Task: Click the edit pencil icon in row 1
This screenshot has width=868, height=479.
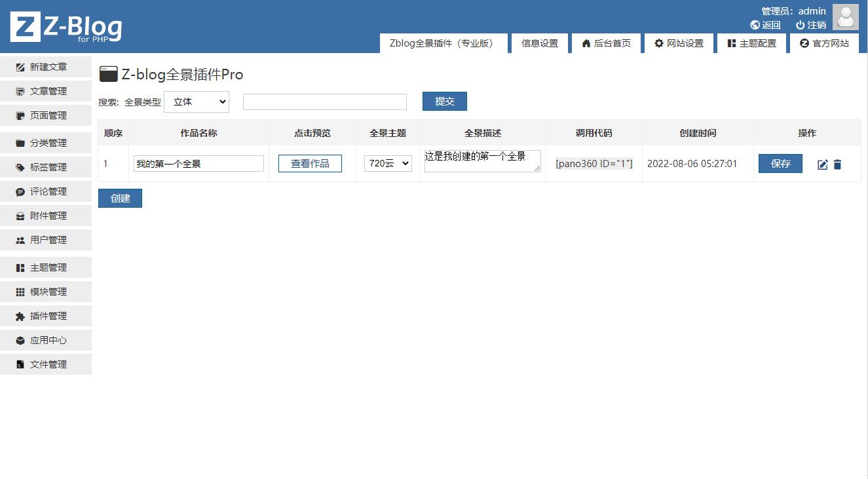Action: click(x=823, y=164)
